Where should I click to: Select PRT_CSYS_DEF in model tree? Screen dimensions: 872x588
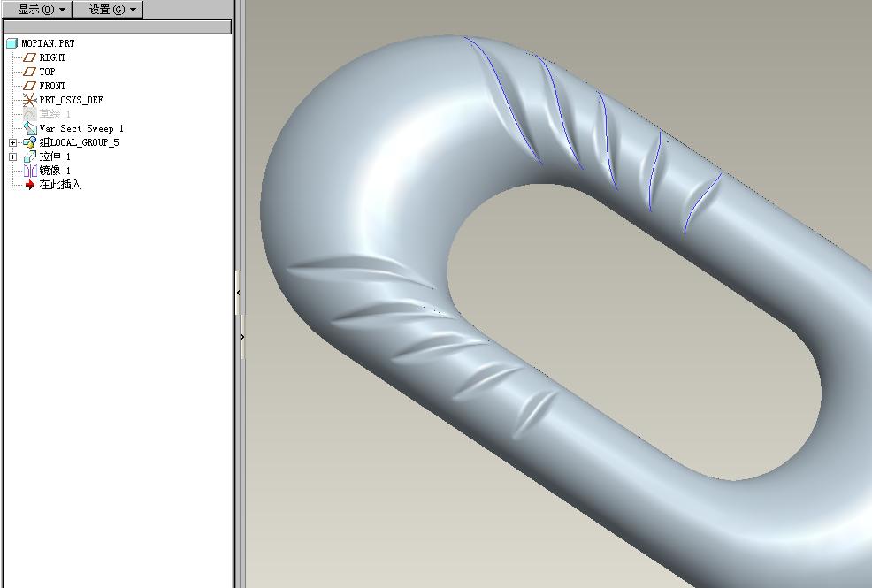tap(71, 100)
